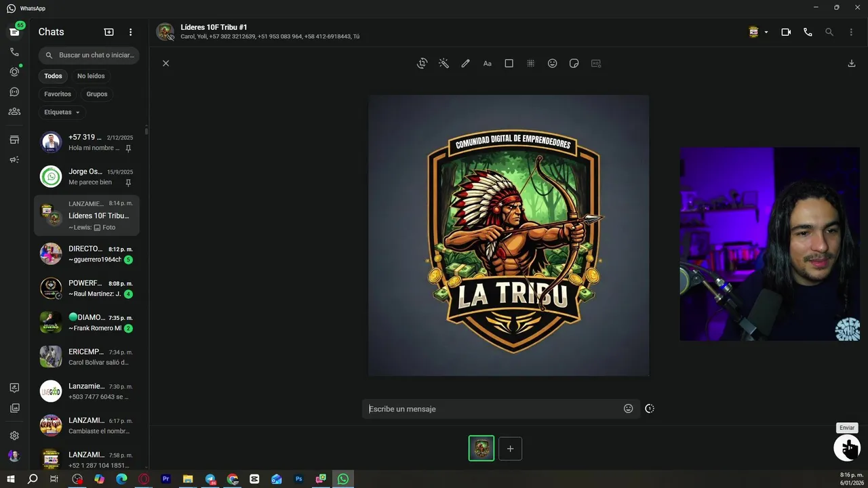Select the blur pixelate tool
868x488 pixels.
[530, 63]
